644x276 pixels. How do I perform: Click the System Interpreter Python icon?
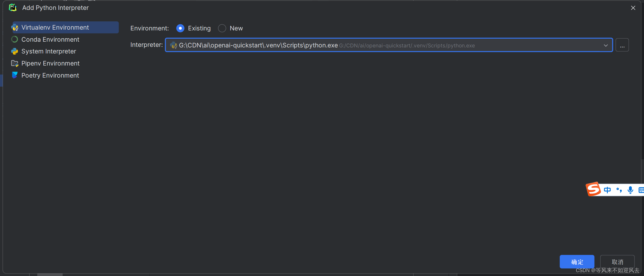coord(15,51)
